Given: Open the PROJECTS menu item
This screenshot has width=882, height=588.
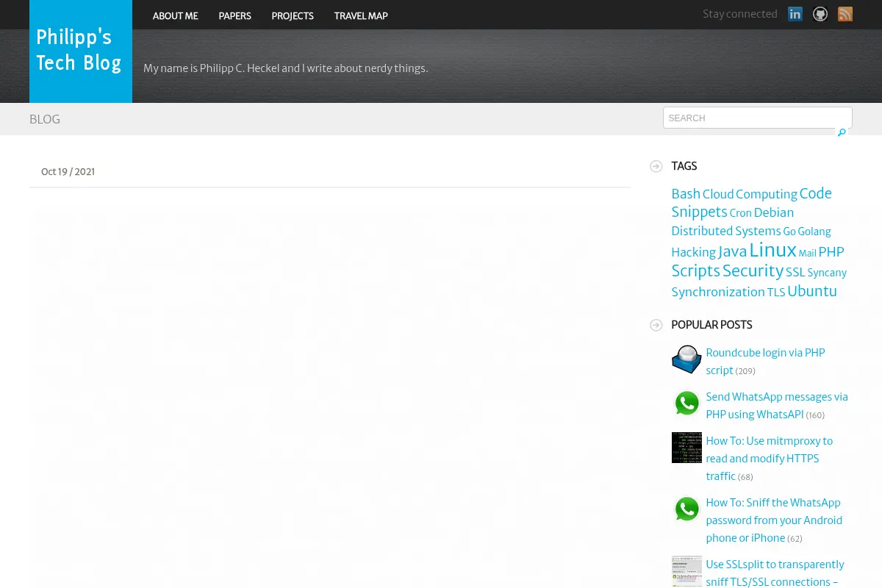Looking at the screenshot, I should (x=293, y=15).
